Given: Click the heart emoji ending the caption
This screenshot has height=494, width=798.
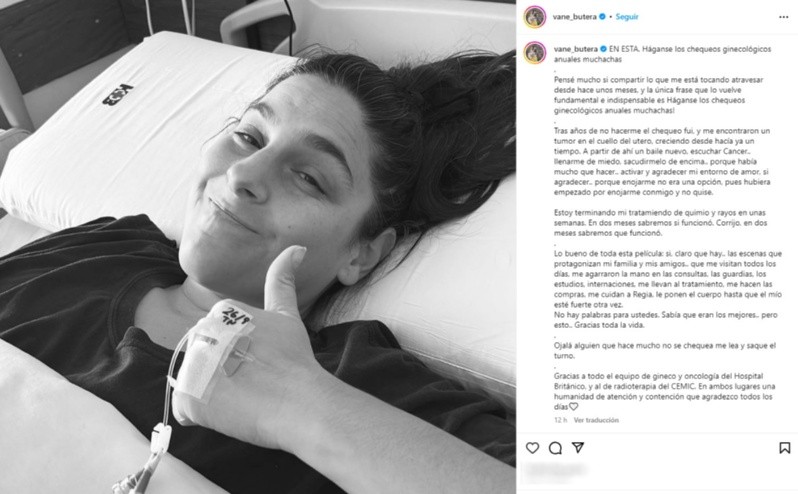Looking at the screenshot, I should (x=574, y=406).
